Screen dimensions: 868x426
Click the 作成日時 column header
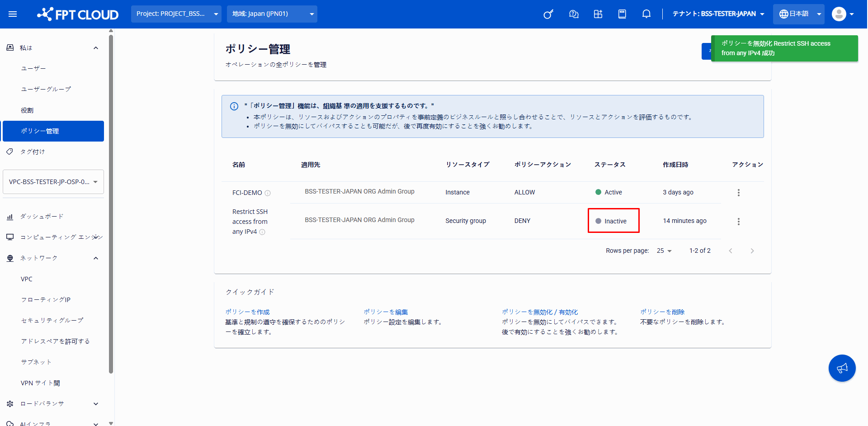tap(675, 165)
